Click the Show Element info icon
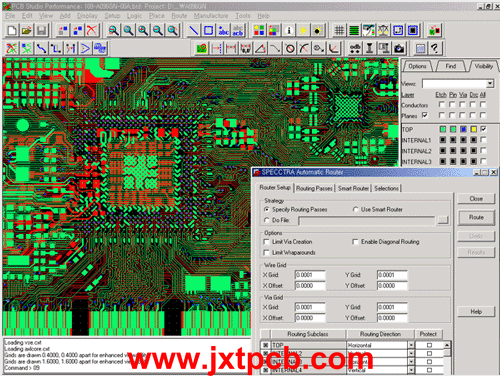Image resolution: width=500 pixels, height=376 pixels. point(289,30)
